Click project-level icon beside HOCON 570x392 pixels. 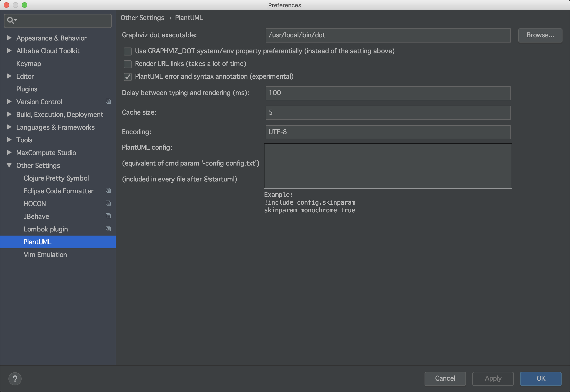coord(108,203)
